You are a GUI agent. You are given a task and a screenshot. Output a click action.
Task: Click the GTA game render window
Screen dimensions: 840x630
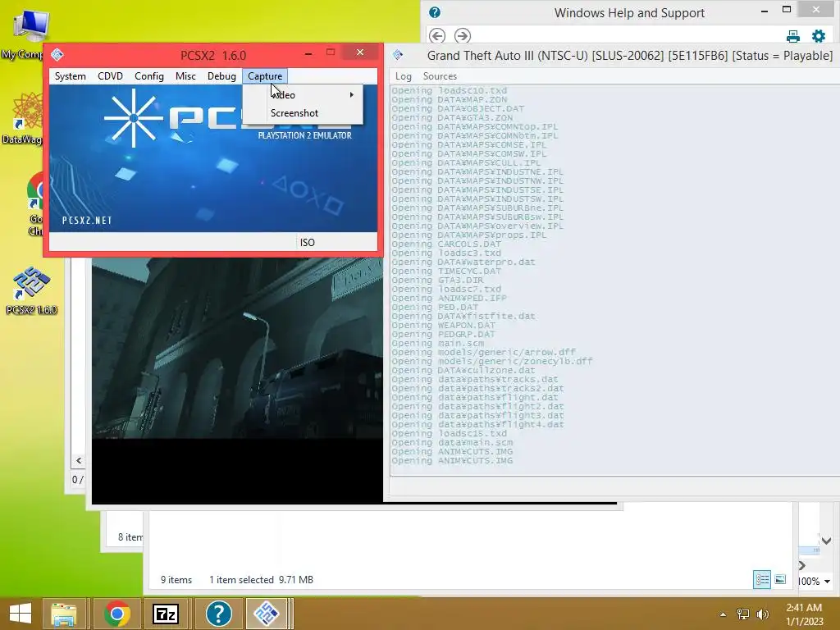coord(237,381)
